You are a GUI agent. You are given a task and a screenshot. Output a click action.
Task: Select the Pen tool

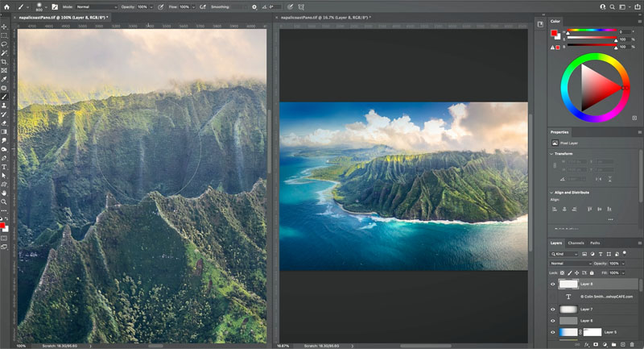[x=4, y=158]
